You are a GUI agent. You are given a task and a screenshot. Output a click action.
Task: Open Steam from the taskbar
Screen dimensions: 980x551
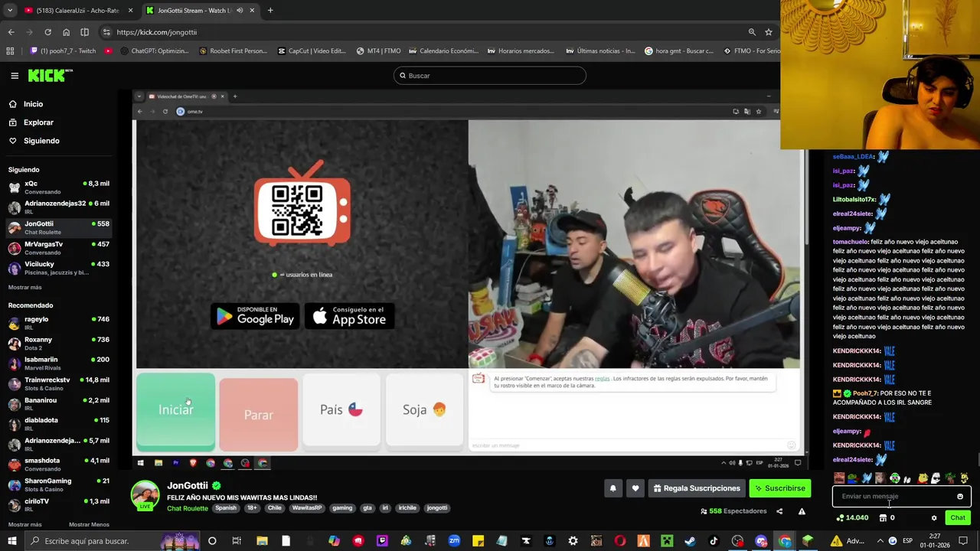(x=690, y=541)
